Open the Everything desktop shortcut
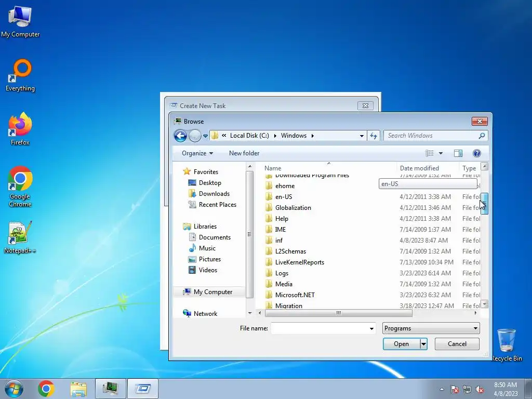Image resolution: width=532 pixels, height=399 pixels. [x=20, y=75]
